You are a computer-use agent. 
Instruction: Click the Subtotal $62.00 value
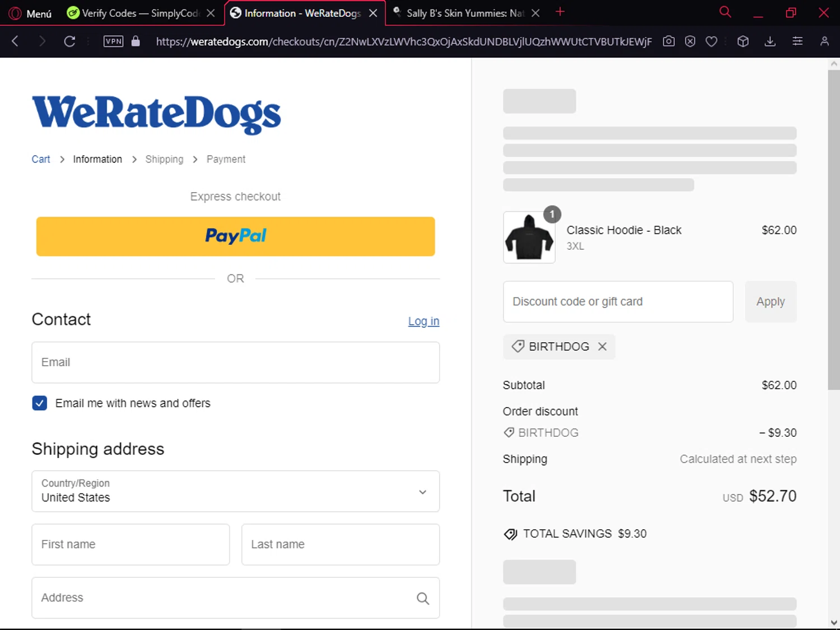[x=779, y=385]
